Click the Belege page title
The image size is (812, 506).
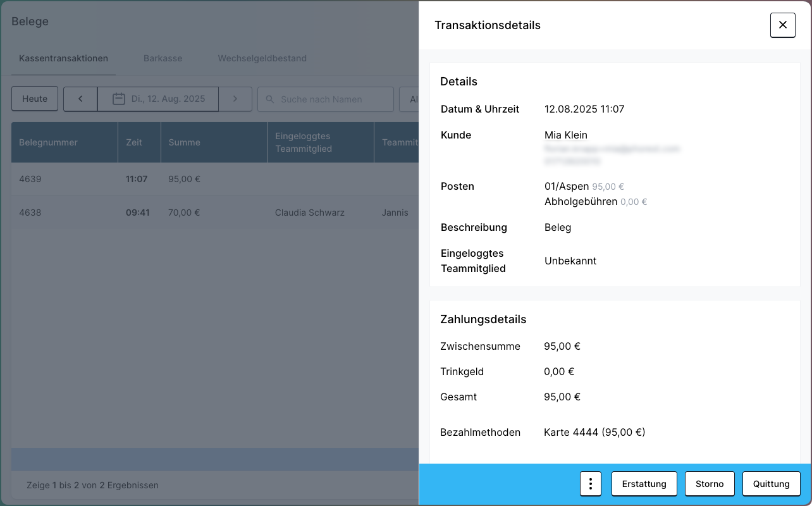tap(30, 22)
